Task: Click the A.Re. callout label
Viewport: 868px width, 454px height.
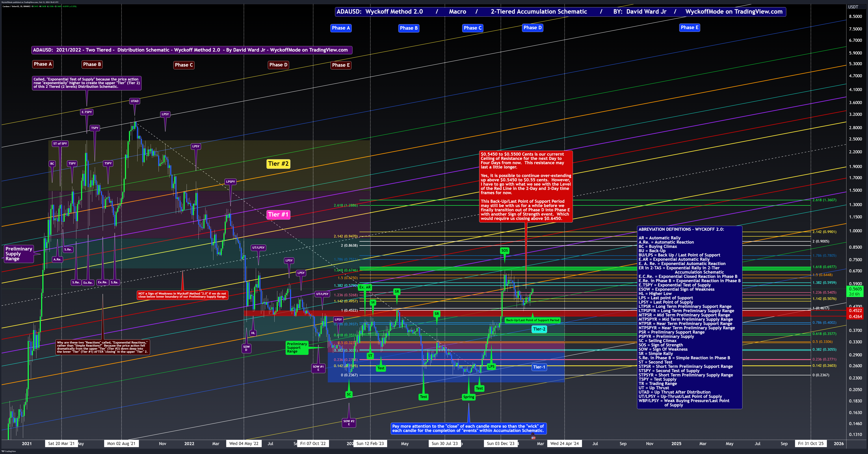Action: [x=57, y=260]
